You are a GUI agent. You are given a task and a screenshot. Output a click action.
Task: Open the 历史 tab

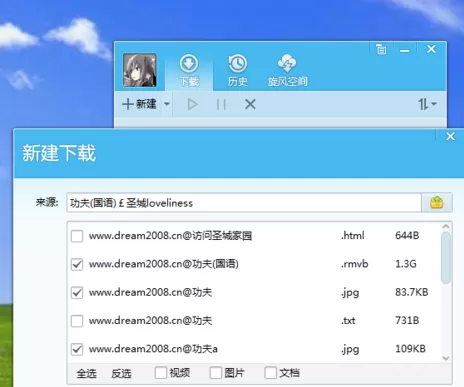(x=238, y=71)
